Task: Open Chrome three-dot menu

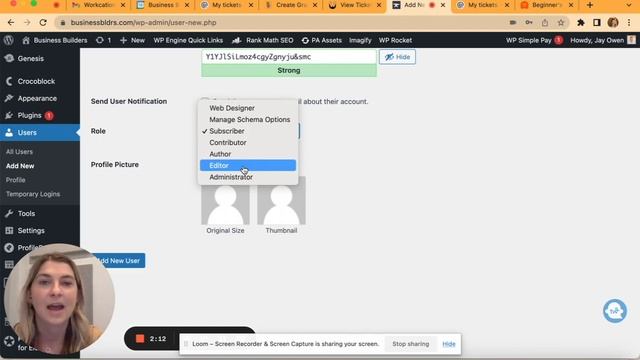Action: pos(629,22)
